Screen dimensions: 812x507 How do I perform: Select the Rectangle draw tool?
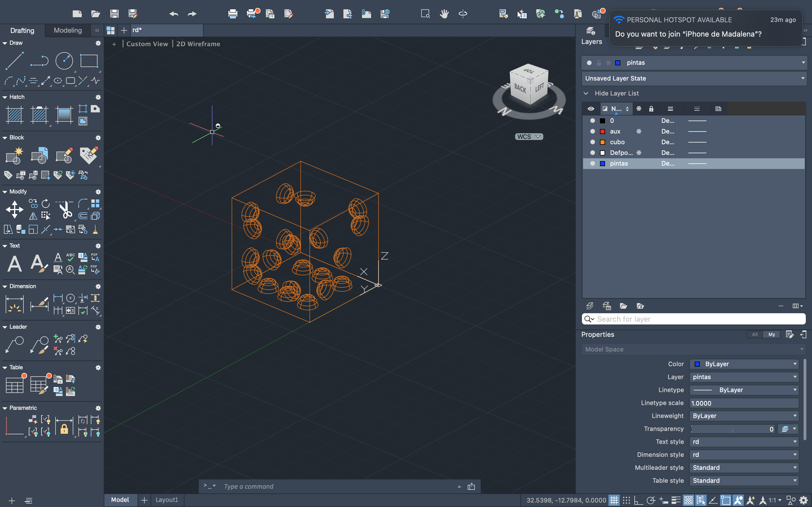click(x=89, y=61)
